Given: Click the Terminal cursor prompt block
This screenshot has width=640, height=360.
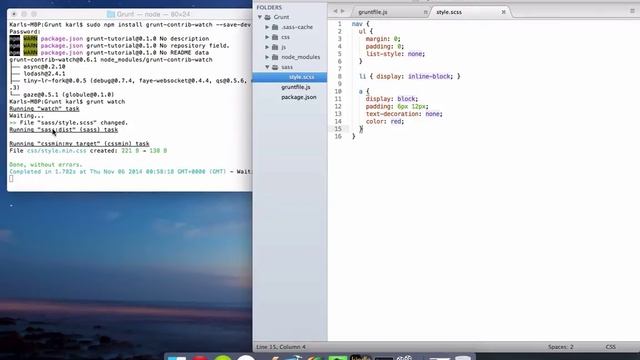Looking at the screenshot, I should [x=11, y=179].
